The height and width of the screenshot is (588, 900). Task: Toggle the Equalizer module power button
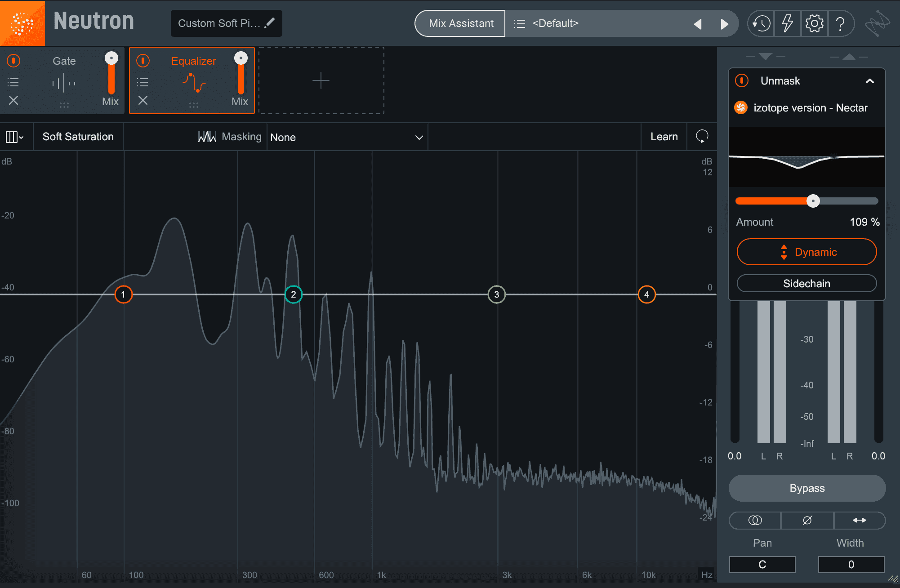click(x=143, y=61)
